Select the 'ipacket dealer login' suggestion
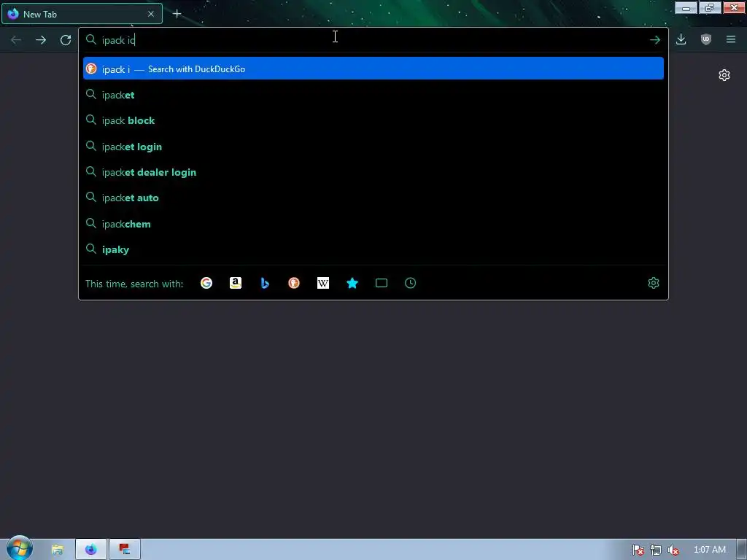 pos(373,172)
